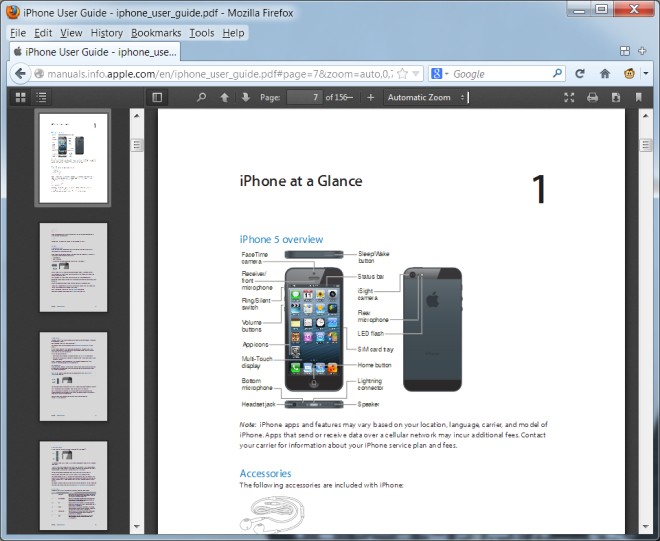Download the PDF file
Image resolution: width=660 pixels, height=541 pixels.
(x=616, y=97)
